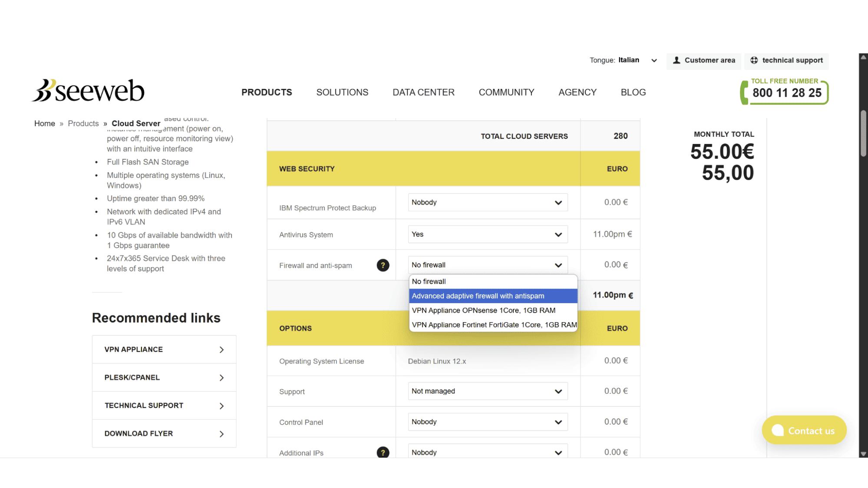
Task: Go to the BLOG page
Action: [x=633, y=92]
